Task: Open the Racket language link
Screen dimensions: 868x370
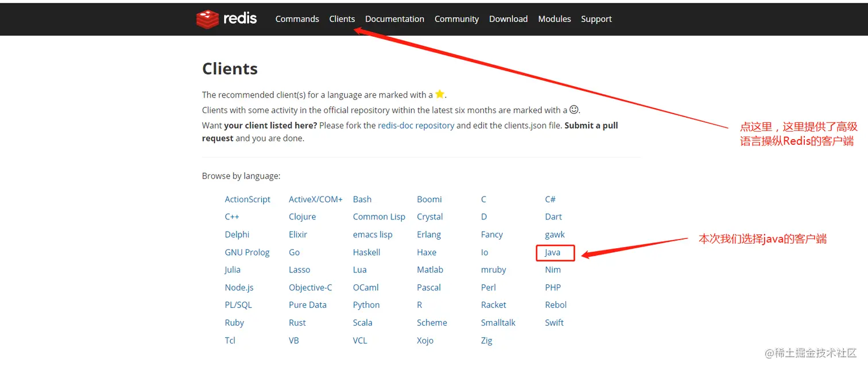Action: point(494,305)
